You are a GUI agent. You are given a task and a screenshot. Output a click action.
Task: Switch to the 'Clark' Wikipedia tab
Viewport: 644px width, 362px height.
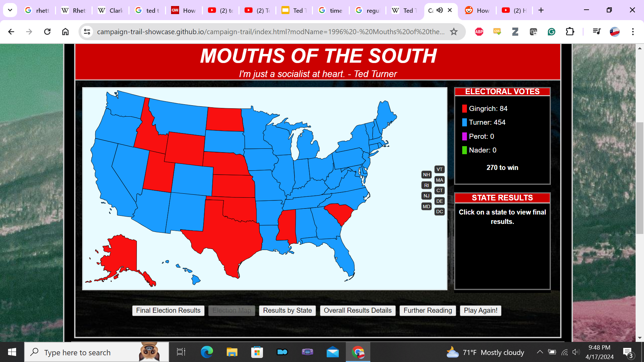[x=110, y=10]
